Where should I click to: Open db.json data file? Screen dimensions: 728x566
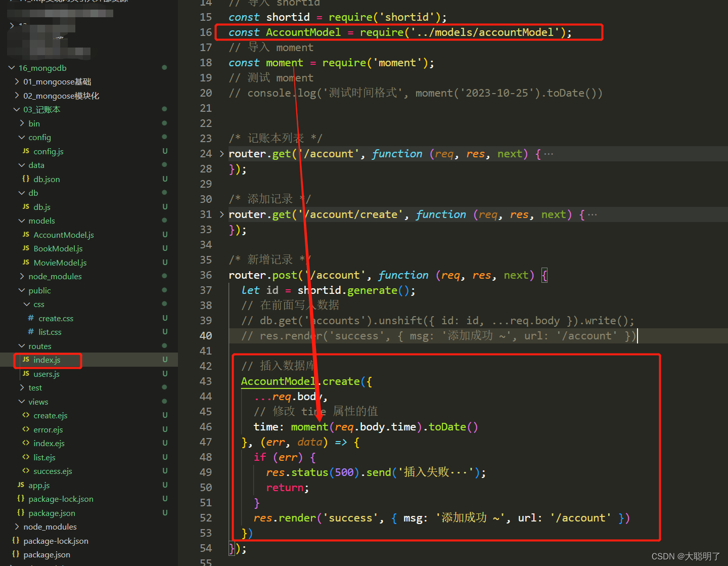point(47,179)
